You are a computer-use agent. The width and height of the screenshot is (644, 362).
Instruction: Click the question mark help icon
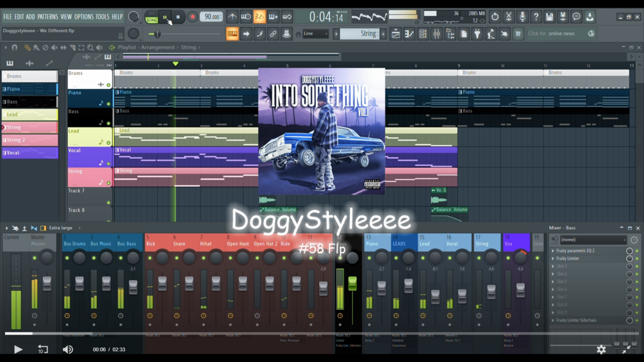pos(536,17)
